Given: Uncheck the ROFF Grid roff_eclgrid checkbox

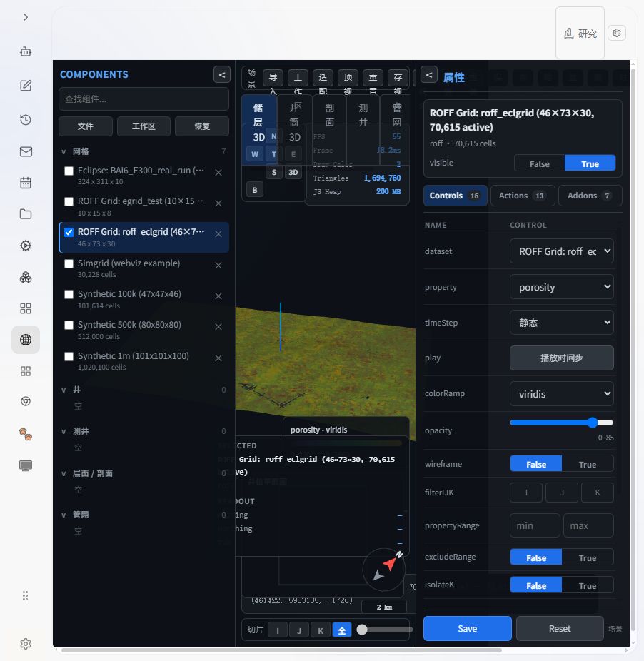Looking at the screenshot, I should pyautogui.click(x=69, y=232).
